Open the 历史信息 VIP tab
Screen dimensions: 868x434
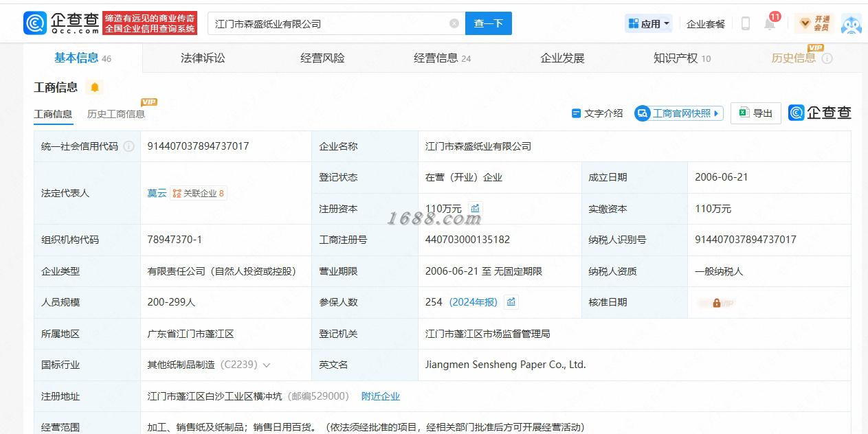tap(794, 58)
